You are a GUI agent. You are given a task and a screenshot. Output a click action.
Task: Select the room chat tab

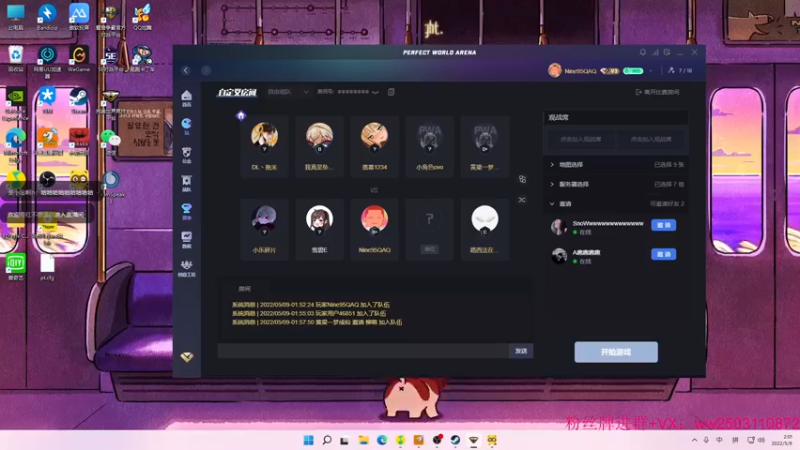(244, 289)
